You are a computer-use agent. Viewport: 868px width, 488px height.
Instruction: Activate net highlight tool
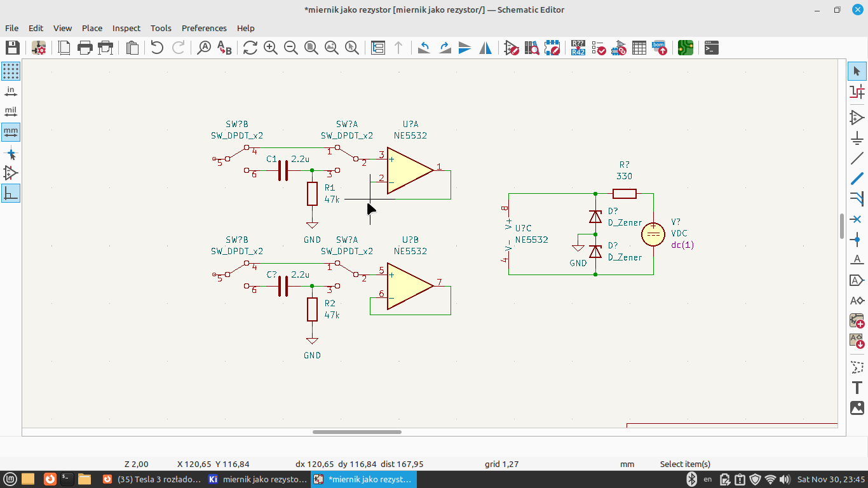[857, 91]
